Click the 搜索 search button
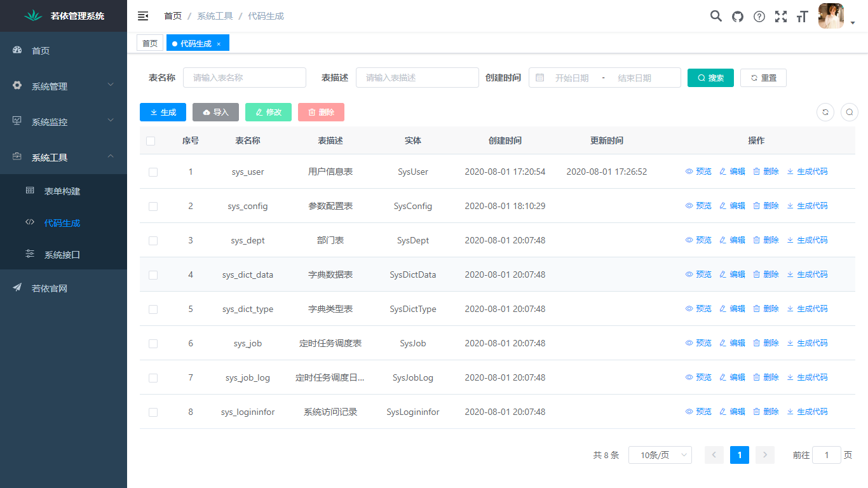This screenshot has width=868, height=488. [710, 77]
